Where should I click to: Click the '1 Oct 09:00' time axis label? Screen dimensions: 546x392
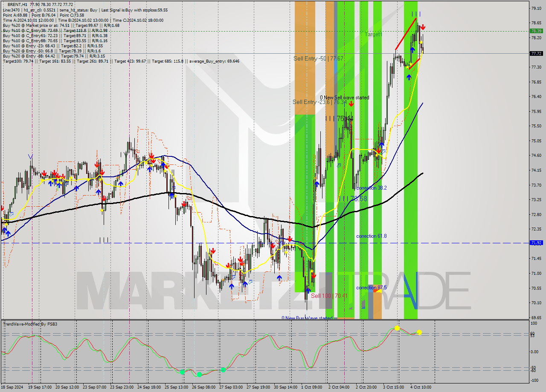coord(311,387)
